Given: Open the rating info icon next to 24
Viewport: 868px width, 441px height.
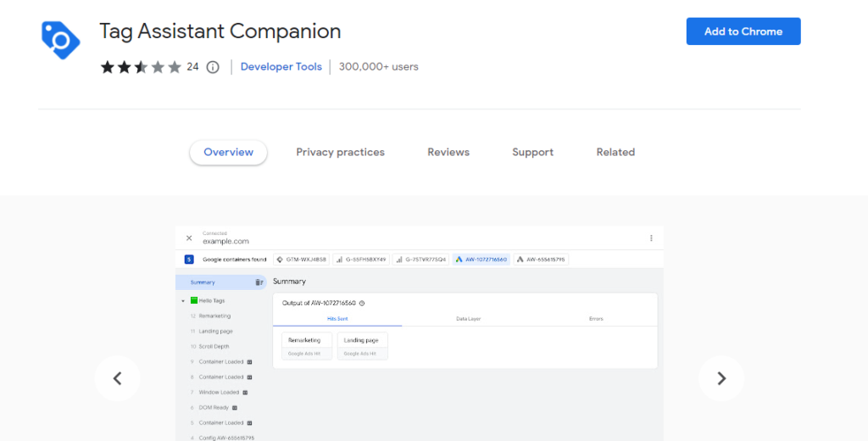Looking at the screenshot, I should tap(213, 67).
